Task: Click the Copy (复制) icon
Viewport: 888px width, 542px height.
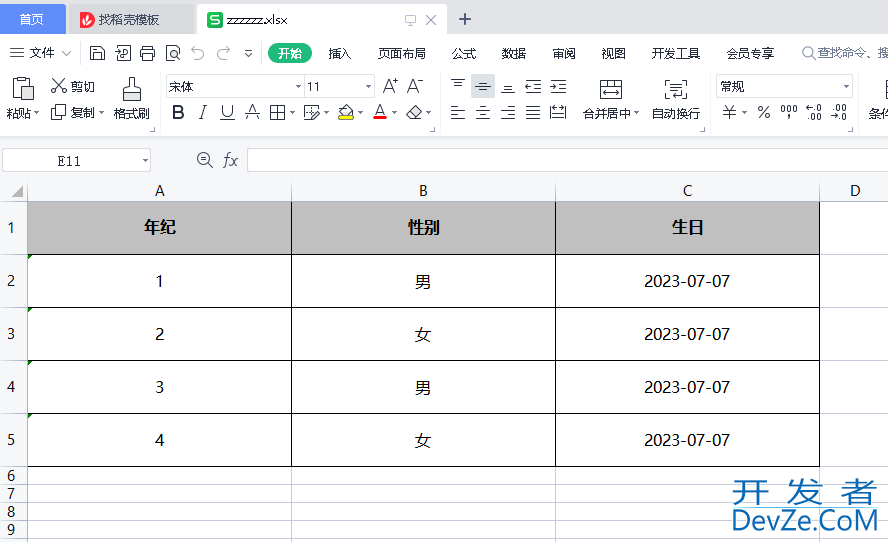Action: (x=58, y=112)
